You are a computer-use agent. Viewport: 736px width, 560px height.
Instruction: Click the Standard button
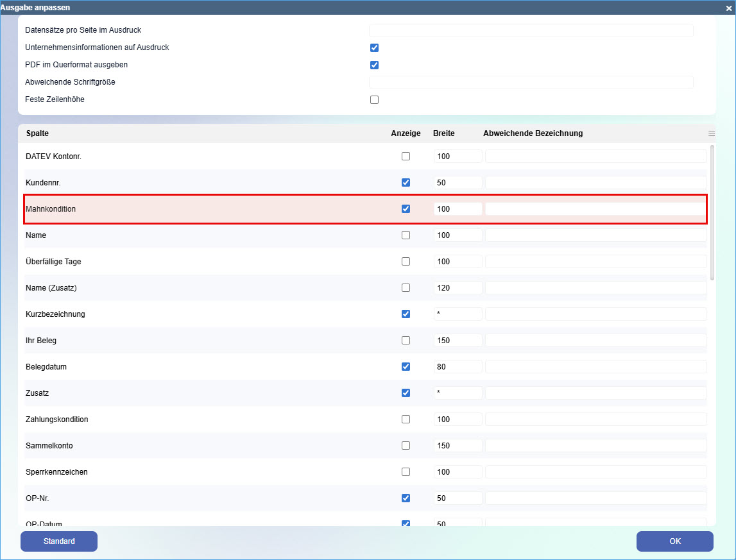coord(59,541)
